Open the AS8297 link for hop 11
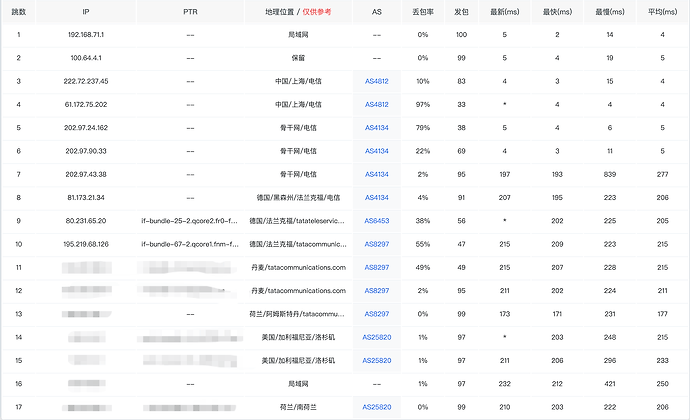Viewport: 690px width, 420px height. coord(377,267)
